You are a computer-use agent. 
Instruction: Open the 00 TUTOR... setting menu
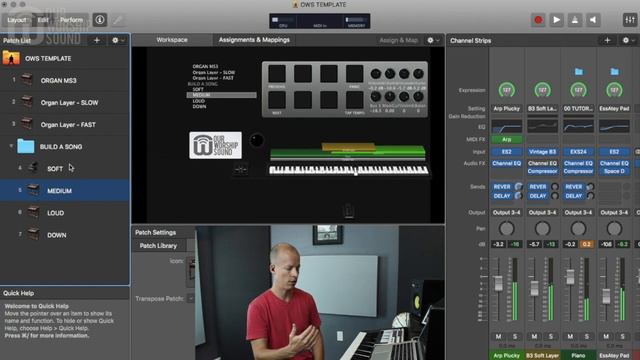click(x=578, y=109)
